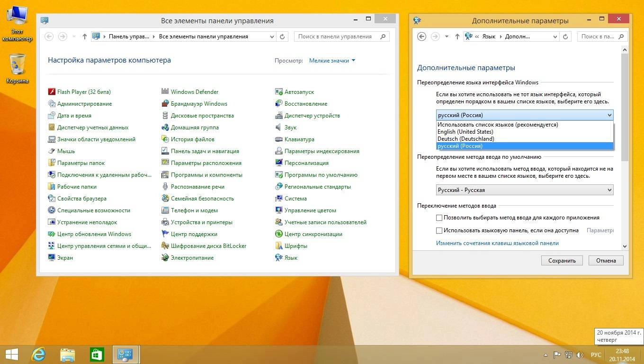Click the volume icon in system tray

[x=580, y=355]
